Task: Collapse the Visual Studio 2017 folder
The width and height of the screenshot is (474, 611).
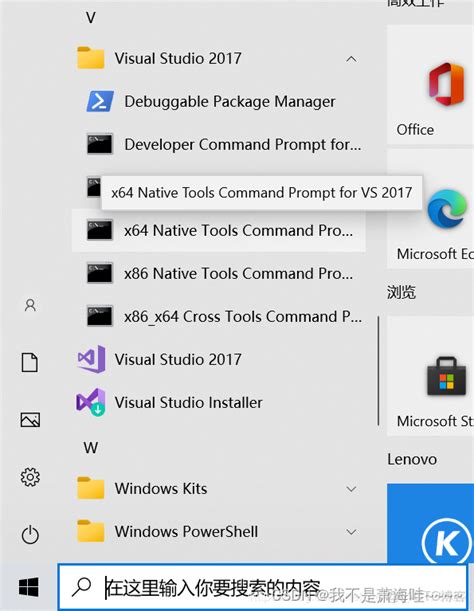Action: click(x=351, y=59)
